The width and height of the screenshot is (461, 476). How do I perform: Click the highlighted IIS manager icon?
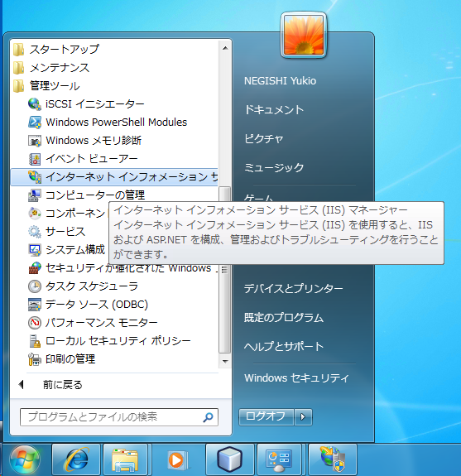point(35,177)
